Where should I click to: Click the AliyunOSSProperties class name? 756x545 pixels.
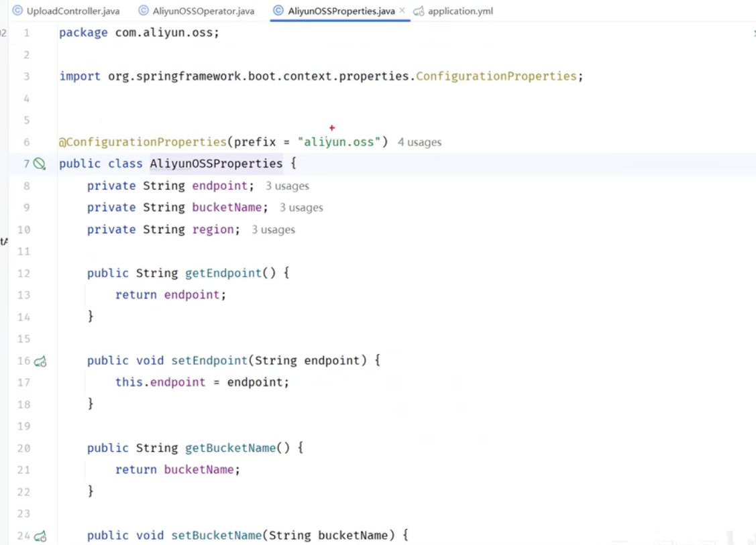pyautogui.click(x=216, y=164)
